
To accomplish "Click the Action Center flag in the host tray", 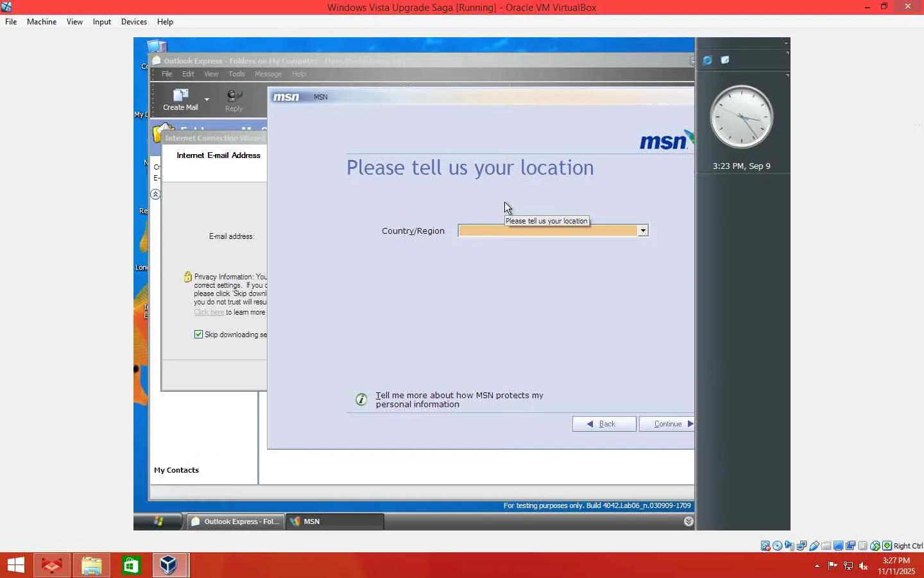I will (832, 566).
